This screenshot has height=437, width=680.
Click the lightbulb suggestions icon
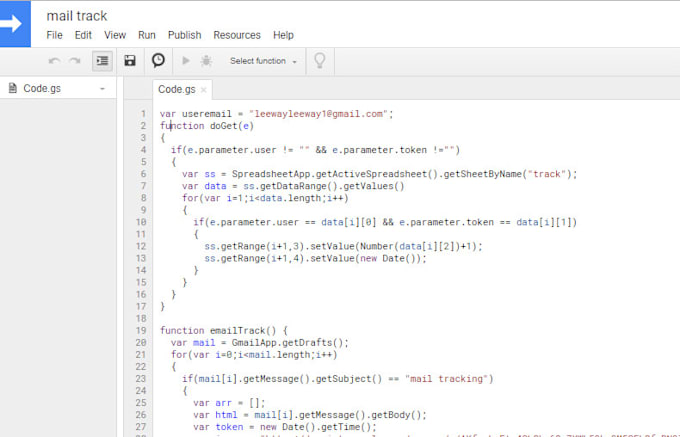320,61
